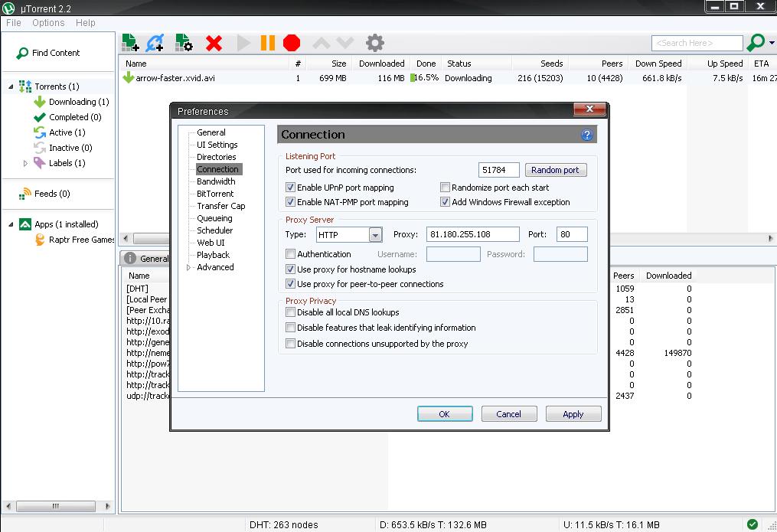
Task: Click OK in Preferences dialog
Action: click(x=445, y=414)
